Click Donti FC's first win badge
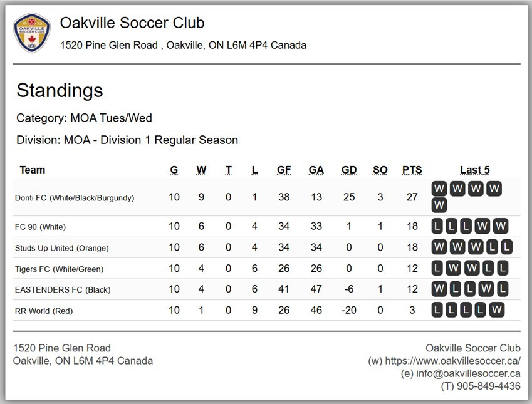The image size is (532, 404). (439, 189)
